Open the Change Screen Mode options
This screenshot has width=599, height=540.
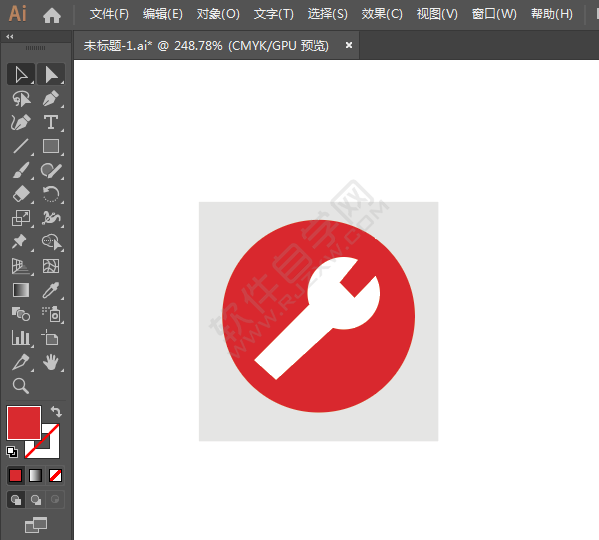point(36,525)
